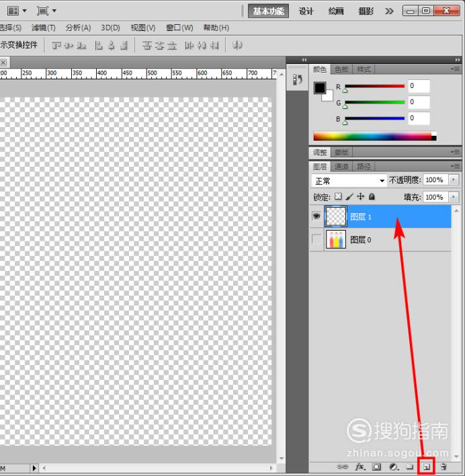Open the 调整 panel options menu
Viewport: 465px width, 476px height.
455,152
